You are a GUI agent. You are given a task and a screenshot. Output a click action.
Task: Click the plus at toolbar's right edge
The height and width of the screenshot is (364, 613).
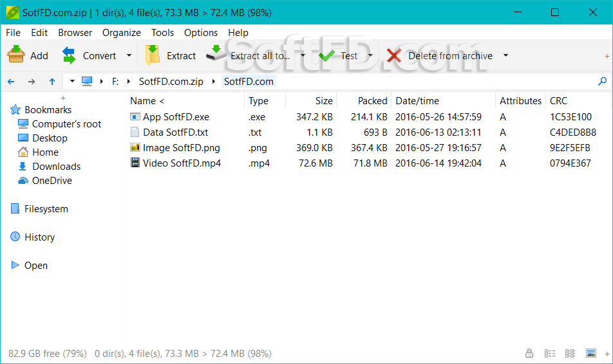coord(607,57)
